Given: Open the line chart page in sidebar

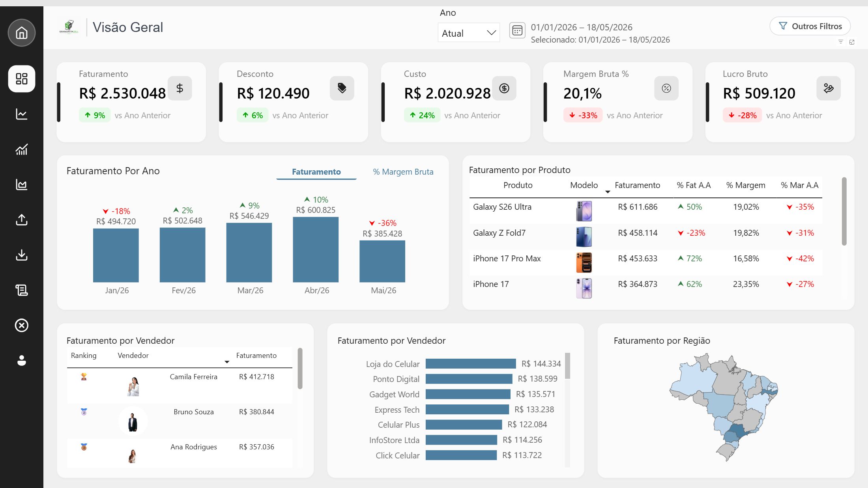Looking at the screenshot, I should pos(22,114).
